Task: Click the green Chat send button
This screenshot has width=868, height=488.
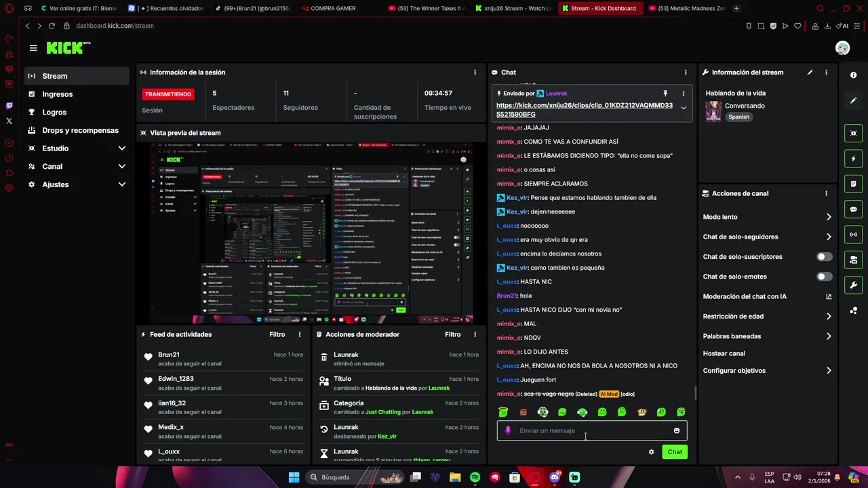Action: pos(675,452)
